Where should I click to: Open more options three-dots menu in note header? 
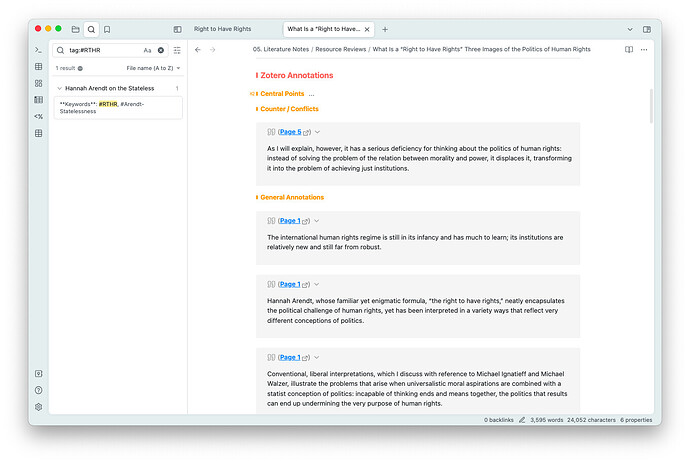tap(644, 50)
